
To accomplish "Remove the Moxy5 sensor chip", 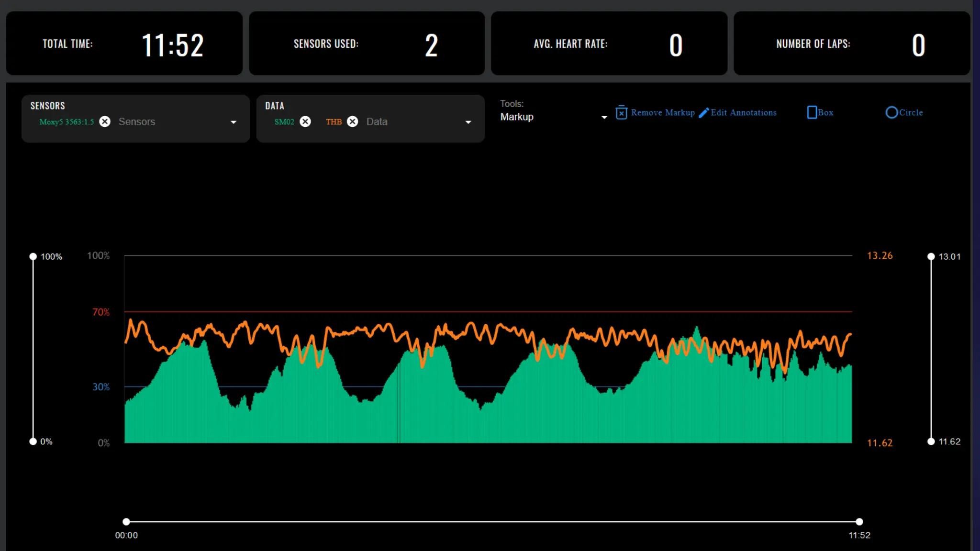I will (x=105, y=121).
